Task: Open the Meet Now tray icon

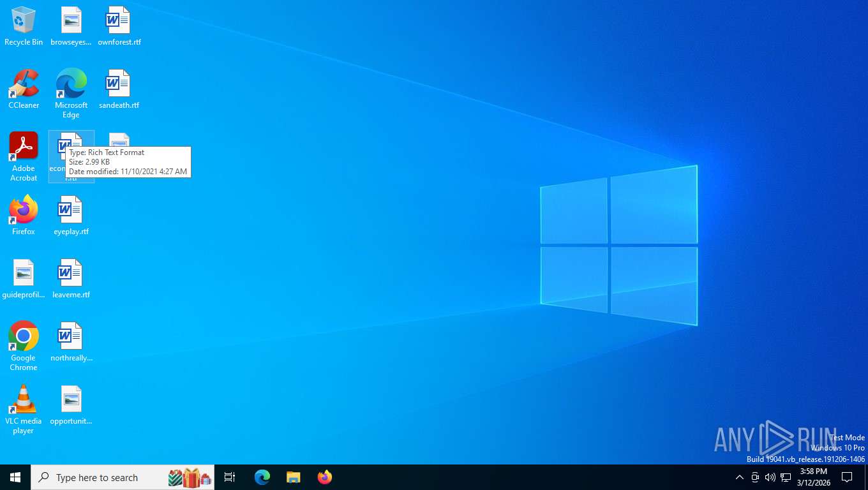Action: coord(755,477)
